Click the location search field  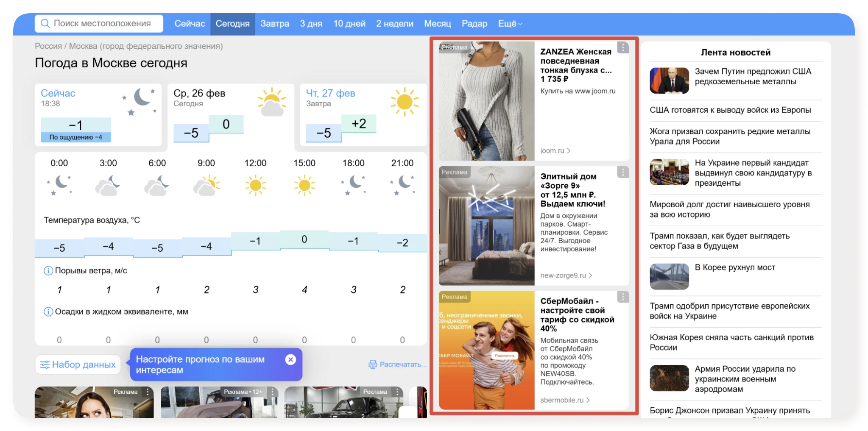99,24
